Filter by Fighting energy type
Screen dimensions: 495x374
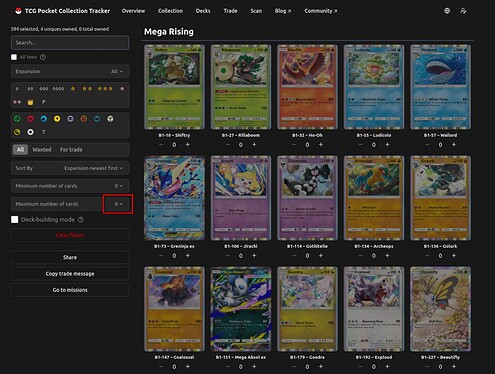point(84,119)
